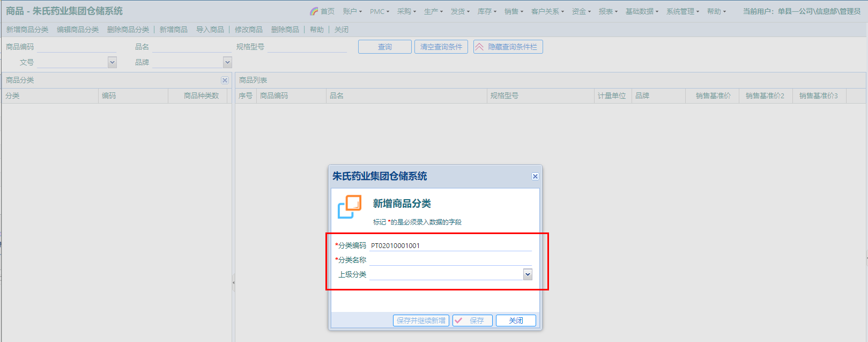Click the new category dialog icon
The width and height of the screenshot is (868, 342).
coord(349,207)
